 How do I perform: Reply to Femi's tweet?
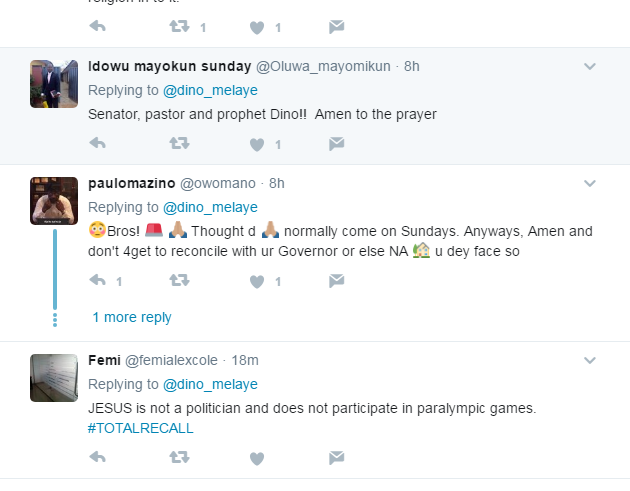[x=98, y=458]
